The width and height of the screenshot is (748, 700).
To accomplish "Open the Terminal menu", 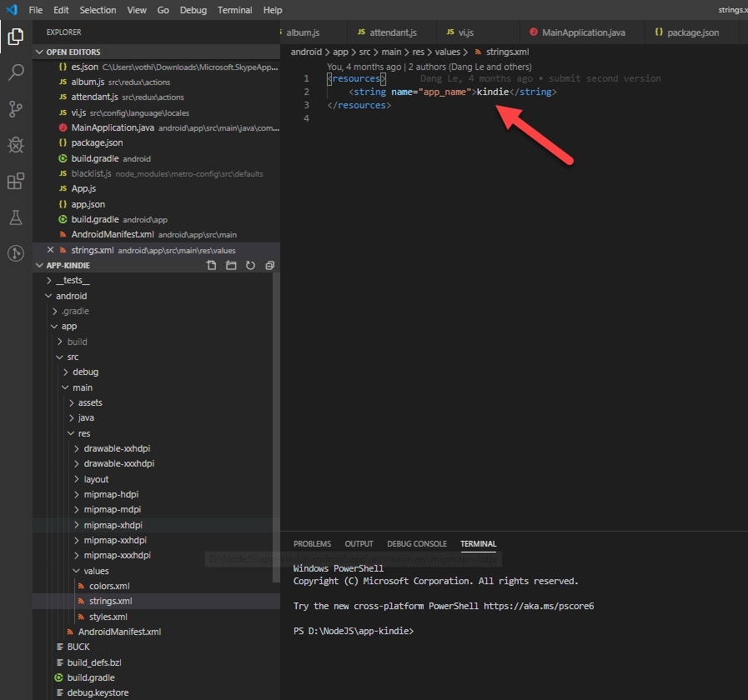I will [x=234, y=10].
